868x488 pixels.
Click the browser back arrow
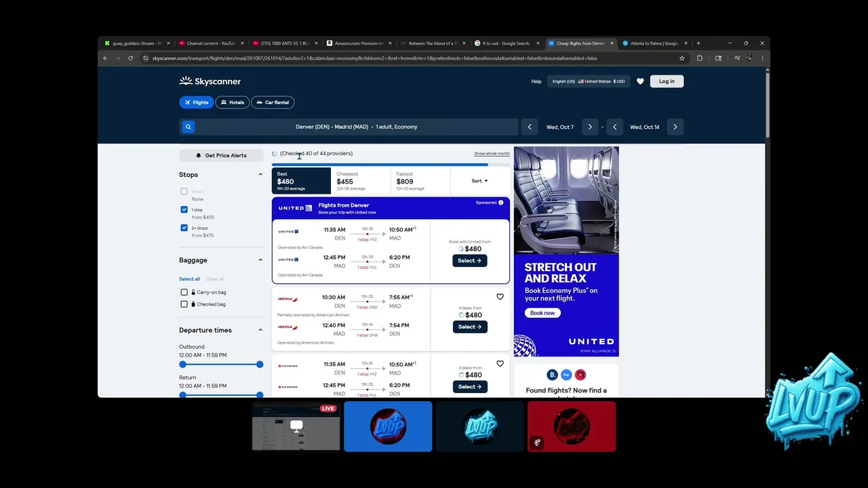point(105,58)
